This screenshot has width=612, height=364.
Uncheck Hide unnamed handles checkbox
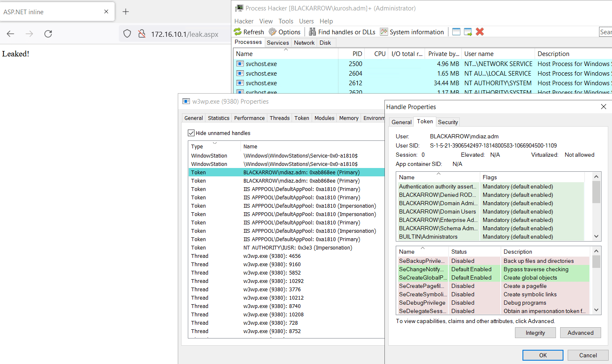coord(191,133)
